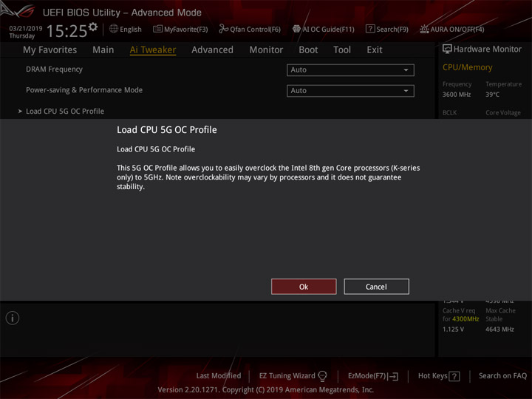Open the My Favorites tab

click(50, 50)
